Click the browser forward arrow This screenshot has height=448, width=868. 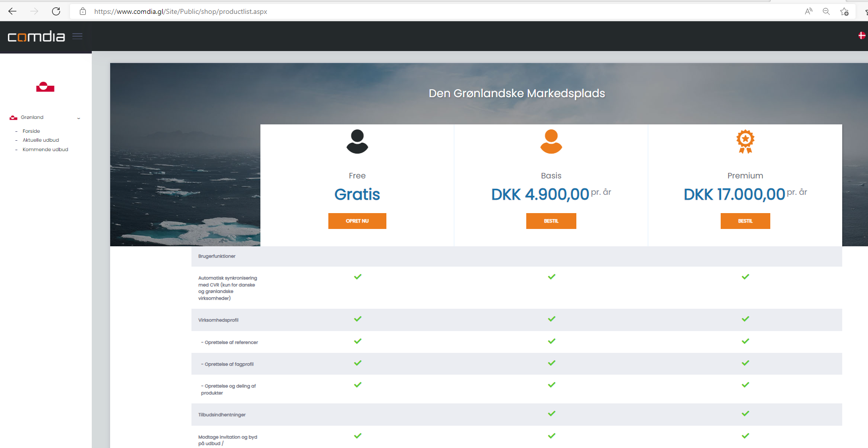click(34, 11)
